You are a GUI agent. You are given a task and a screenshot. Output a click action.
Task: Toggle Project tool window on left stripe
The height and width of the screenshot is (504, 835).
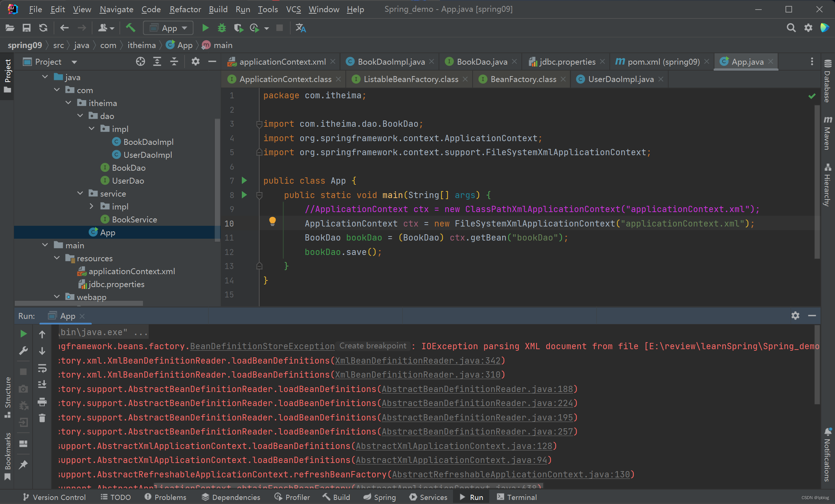(7, 76)
